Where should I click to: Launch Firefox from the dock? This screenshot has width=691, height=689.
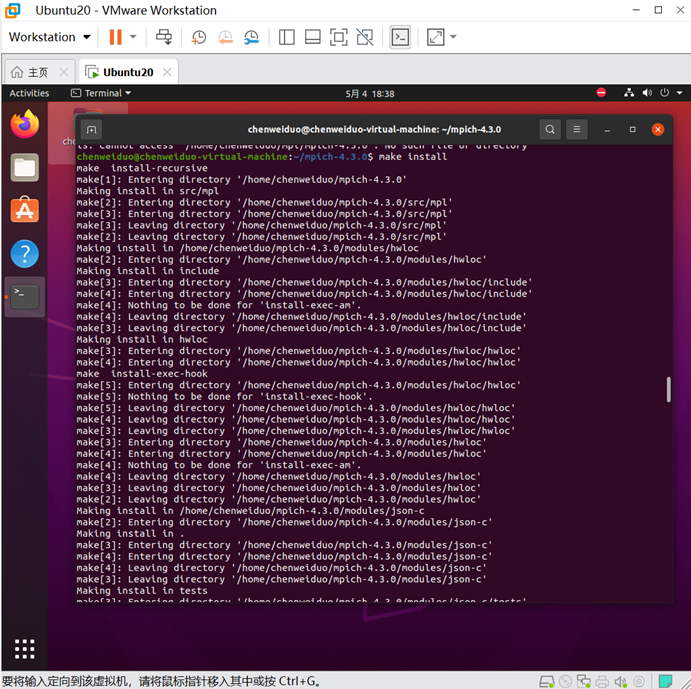25,124
